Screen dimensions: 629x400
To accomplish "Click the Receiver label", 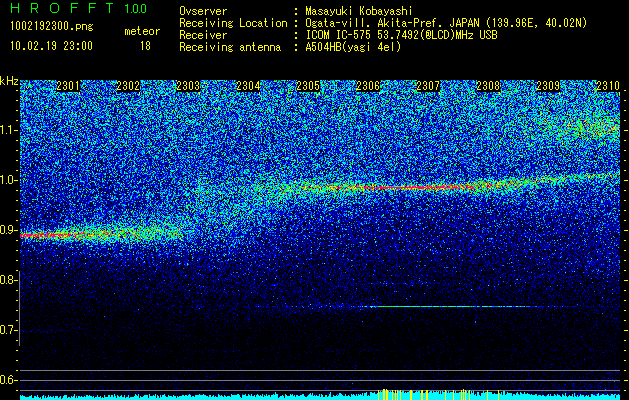I will click(x=203, y=35).
